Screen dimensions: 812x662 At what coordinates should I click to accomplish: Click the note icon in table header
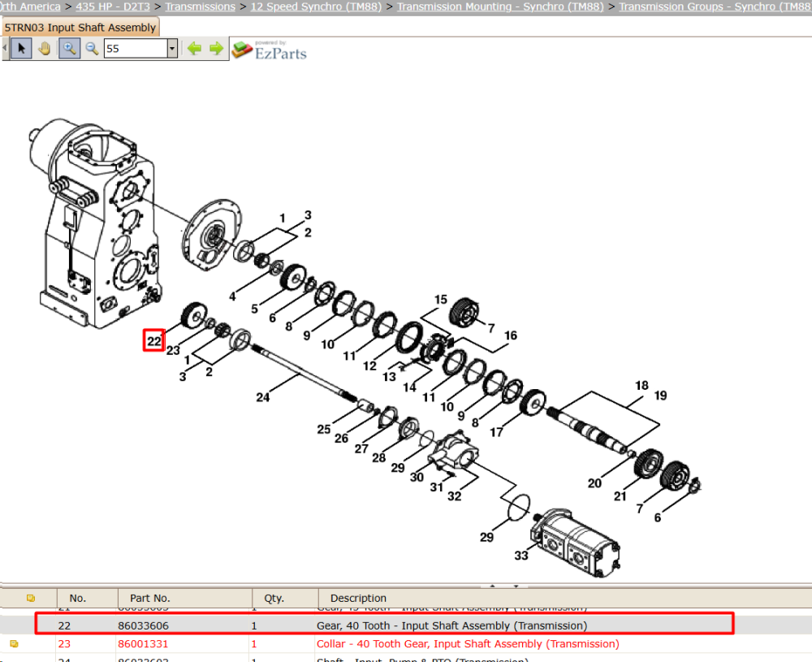coord(31,599)
